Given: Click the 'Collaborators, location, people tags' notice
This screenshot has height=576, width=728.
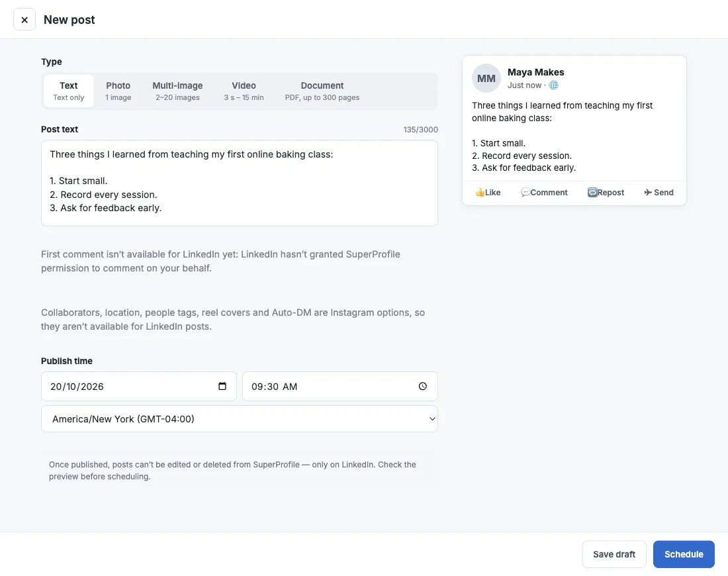Looking at the screenshot, I should click(232, 319).
